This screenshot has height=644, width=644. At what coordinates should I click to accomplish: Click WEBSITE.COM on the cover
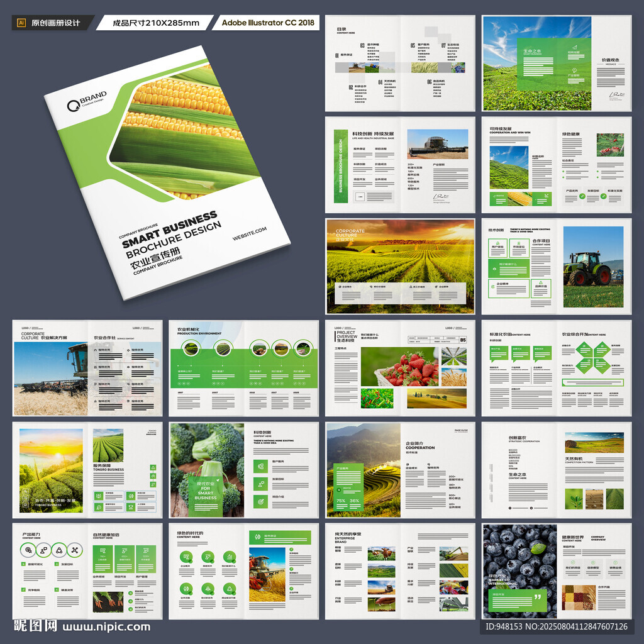tap(249, 233)
